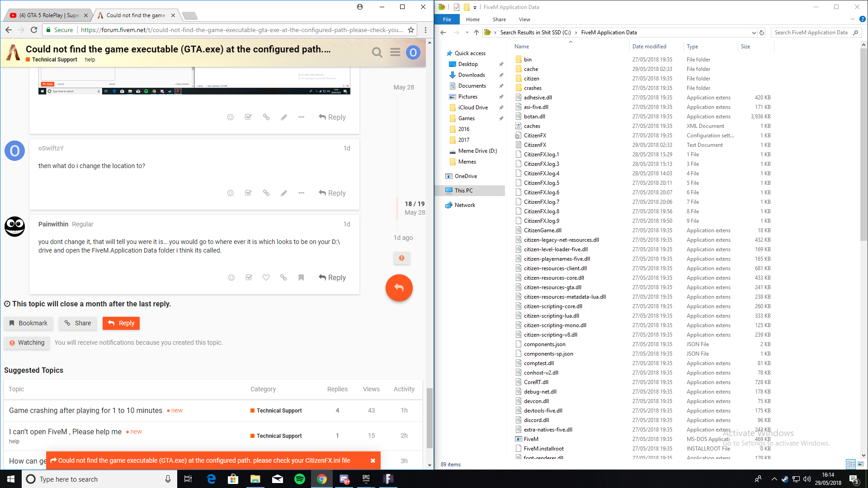This screenshot has width=868, height=488.
Task: Open the forum hamburger menu icon
Action: click(395, 52)
